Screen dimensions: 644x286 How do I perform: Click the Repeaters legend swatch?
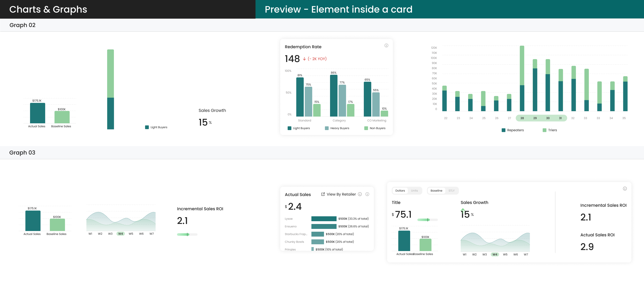click(504, 130)
